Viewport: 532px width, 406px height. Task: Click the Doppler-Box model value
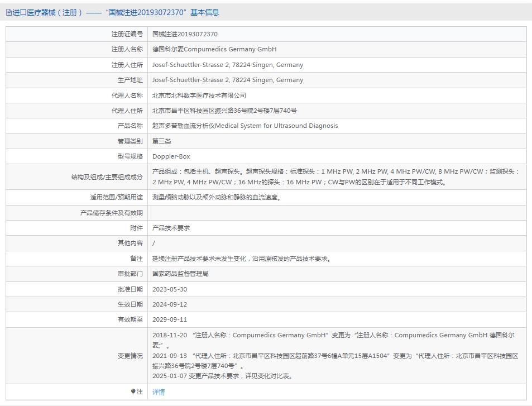coord(171,156)
